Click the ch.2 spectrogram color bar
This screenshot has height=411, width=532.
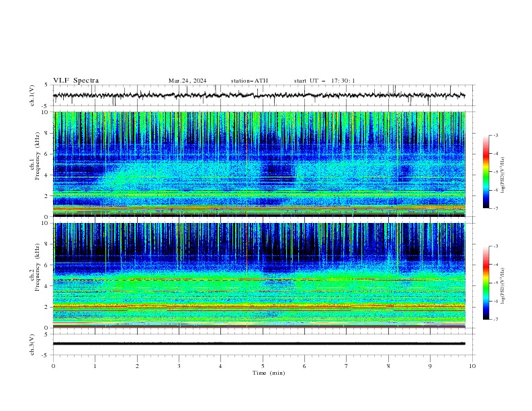point(486,283)
